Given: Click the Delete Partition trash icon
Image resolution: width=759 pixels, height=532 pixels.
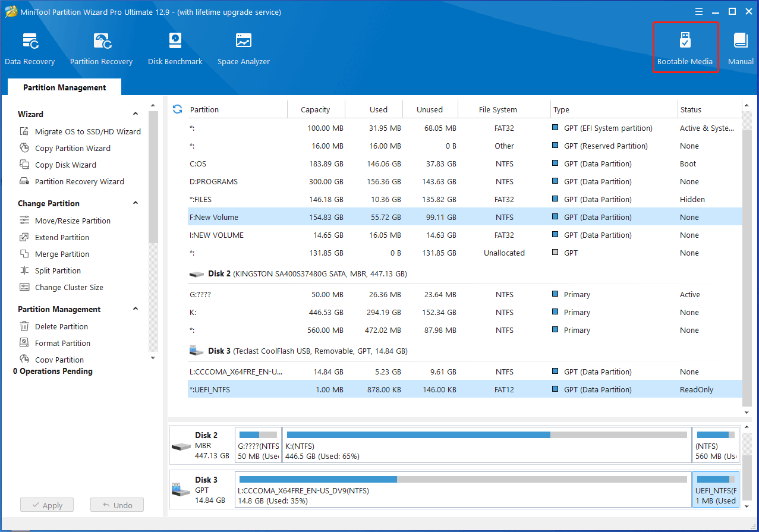Looking at the screenshot, I should (x=24, y=326).
